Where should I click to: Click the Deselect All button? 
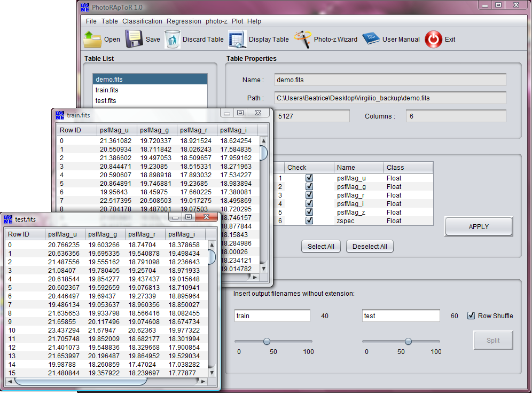click(370, 247)
